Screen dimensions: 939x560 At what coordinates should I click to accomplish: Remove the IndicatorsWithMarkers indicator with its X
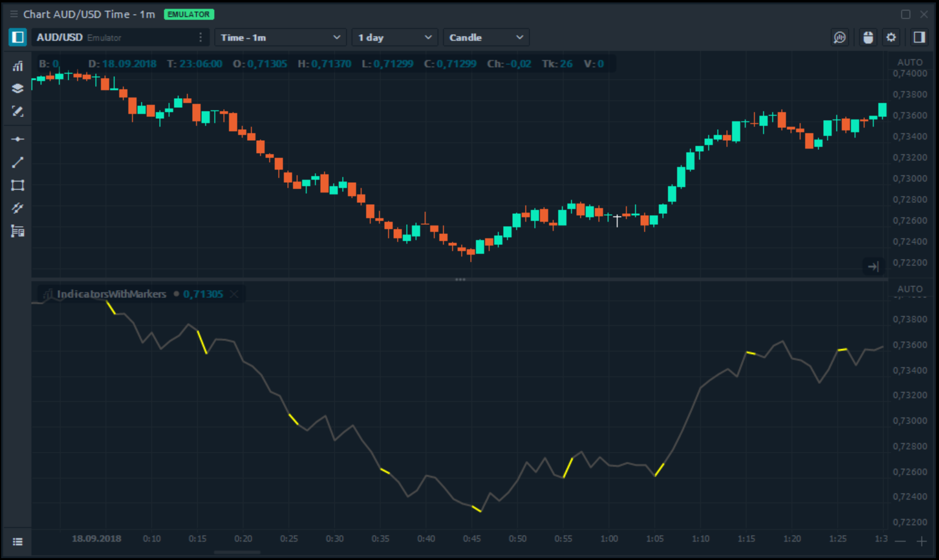point(234,294)
